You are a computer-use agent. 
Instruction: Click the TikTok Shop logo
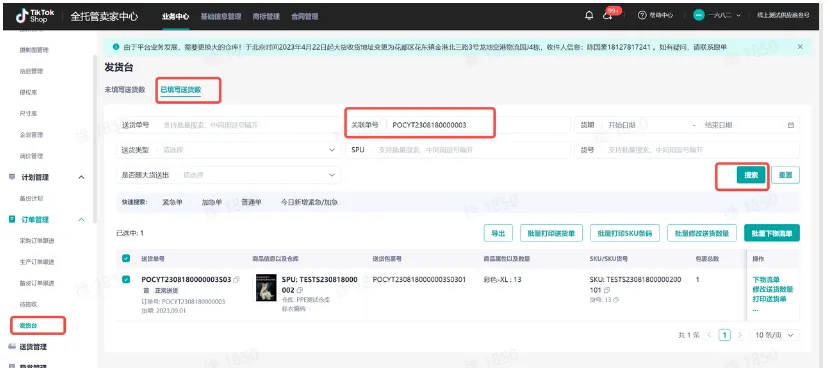pos(34,16)
